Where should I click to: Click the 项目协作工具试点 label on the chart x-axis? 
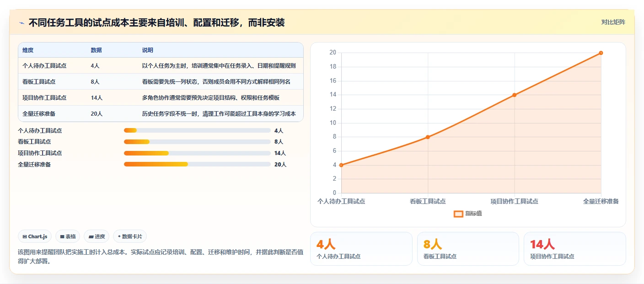point(515,201)
